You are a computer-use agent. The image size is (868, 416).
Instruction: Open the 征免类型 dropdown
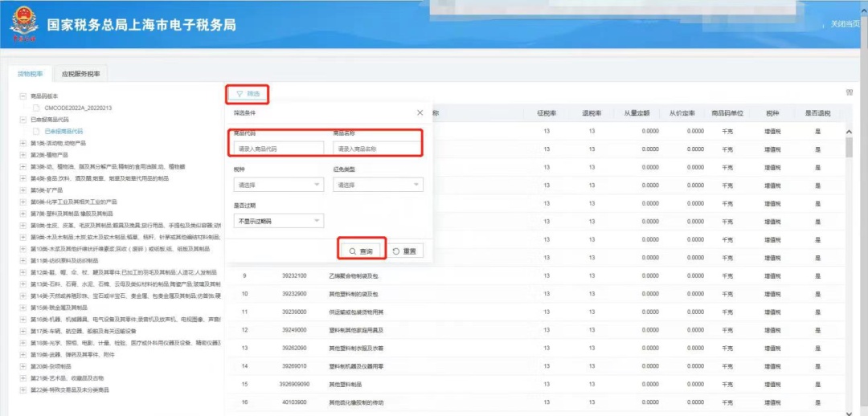coord(378,185)
